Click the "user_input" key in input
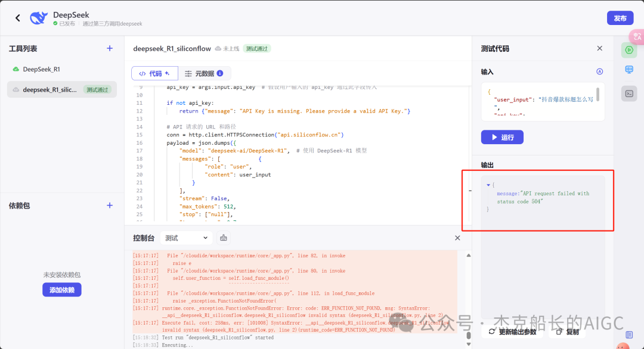This screenshot has width=644, height=349. 513,99
